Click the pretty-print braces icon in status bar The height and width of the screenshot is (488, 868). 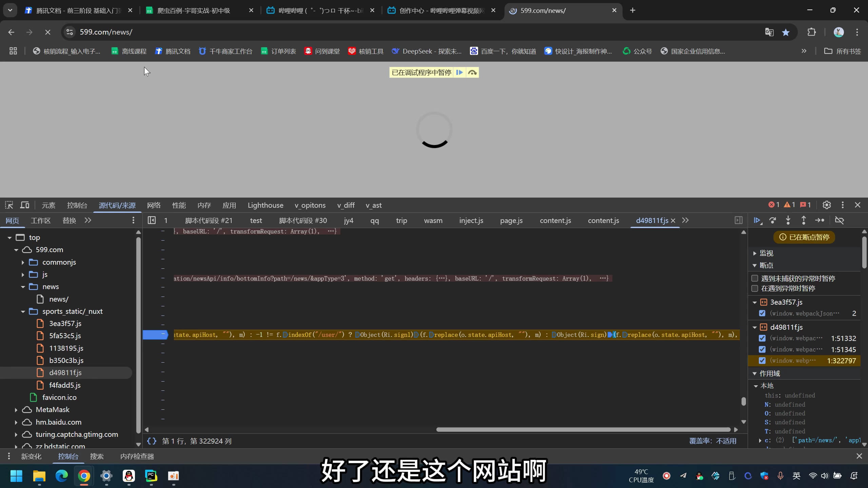coord(152,441)
